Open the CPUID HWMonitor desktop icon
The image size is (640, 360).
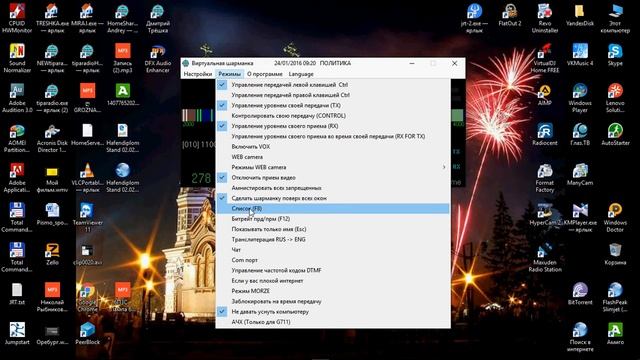point(17,18)
